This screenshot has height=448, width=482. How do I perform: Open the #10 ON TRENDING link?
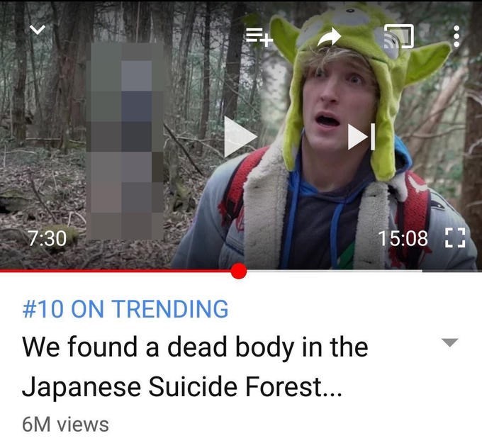125,309
